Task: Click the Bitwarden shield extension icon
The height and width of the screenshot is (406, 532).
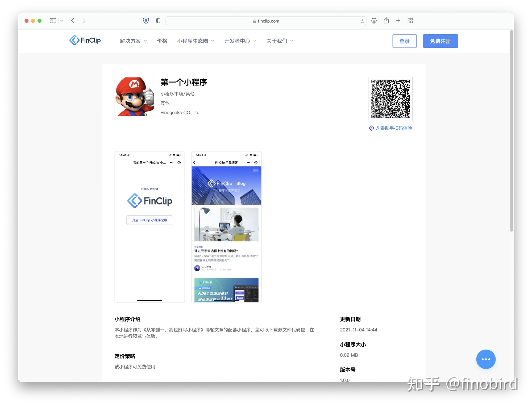Action: click(146, 20)
